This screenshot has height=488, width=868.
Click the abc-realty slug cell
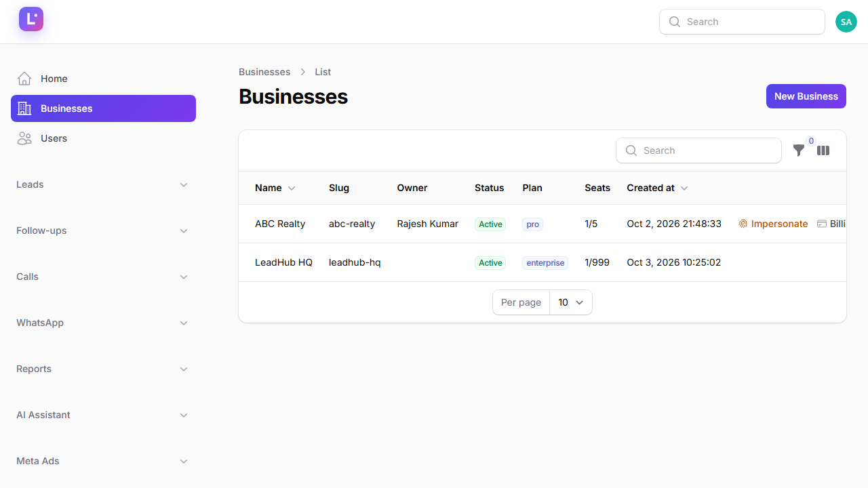[352, 224]
